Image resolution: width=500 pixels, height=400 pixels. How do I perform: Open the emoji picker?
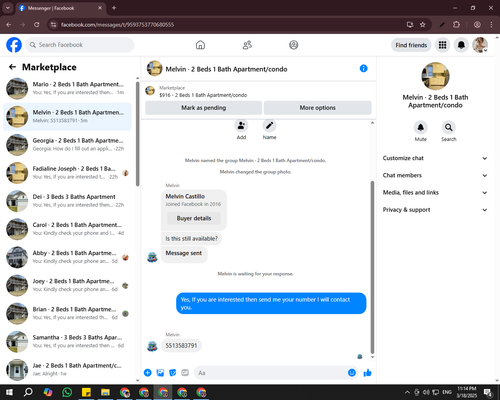352,373
